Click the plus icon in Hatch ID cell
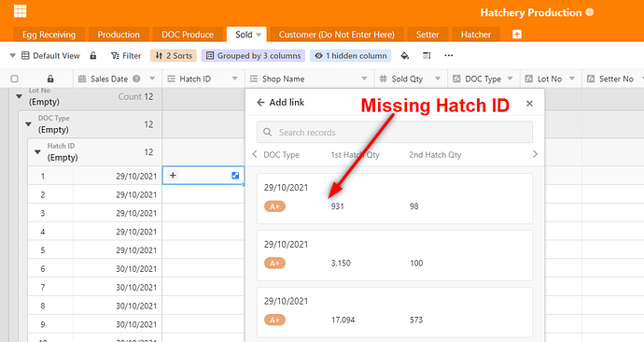Viewport: 644px width, 342px height. point(173,175)
